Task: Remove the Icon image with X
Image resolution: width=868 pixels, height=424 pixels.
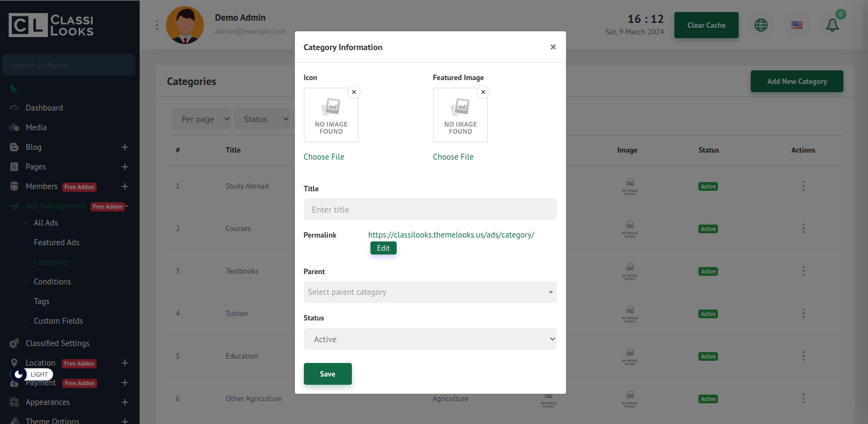Action: [x=354, y=92]
